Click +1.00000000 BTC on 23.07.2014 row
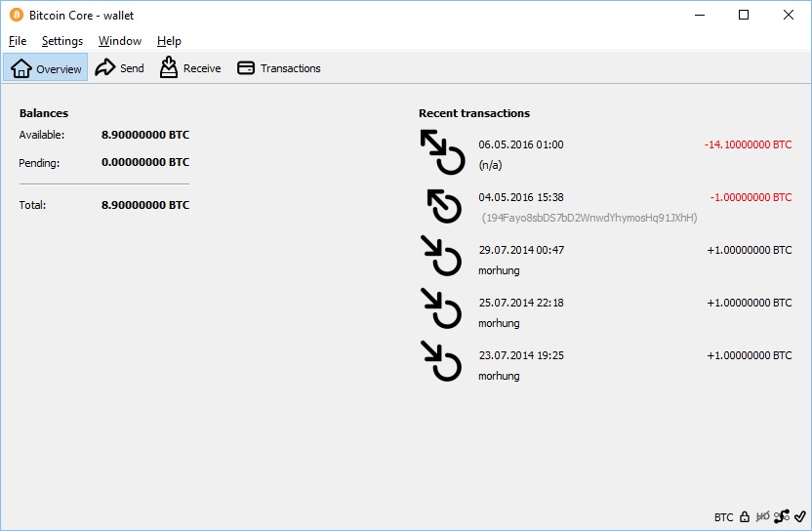Image resolution: width=812 pixels, height=531 pixels. click(750, 356)
